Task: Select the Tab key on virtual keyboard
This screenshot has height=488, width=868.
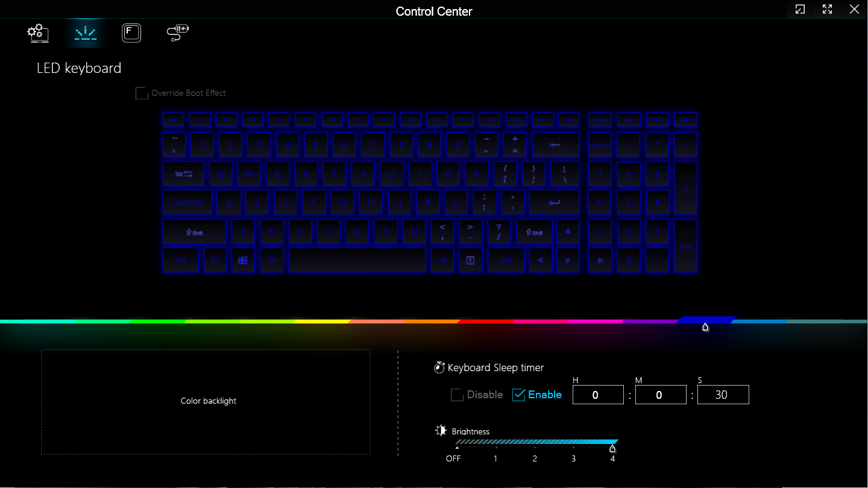Action: pyautogui.click(x=183, y=174)
